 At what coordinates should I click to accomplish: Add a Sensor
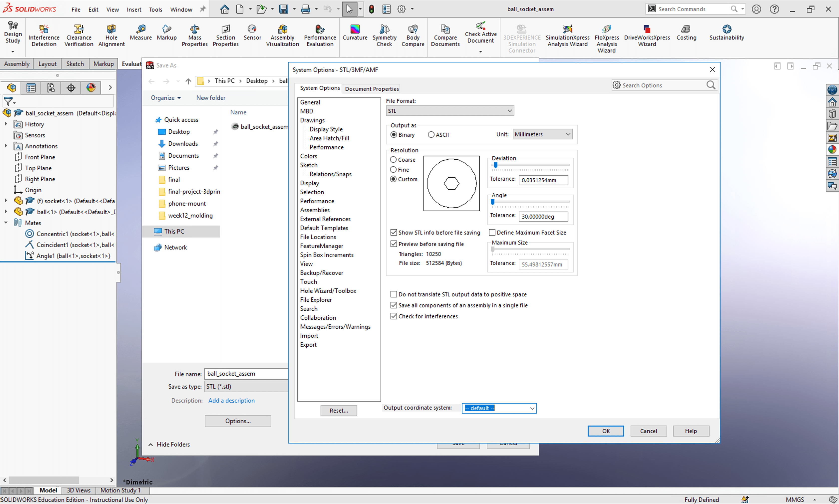pyautogui.click(x=252, y=32)
